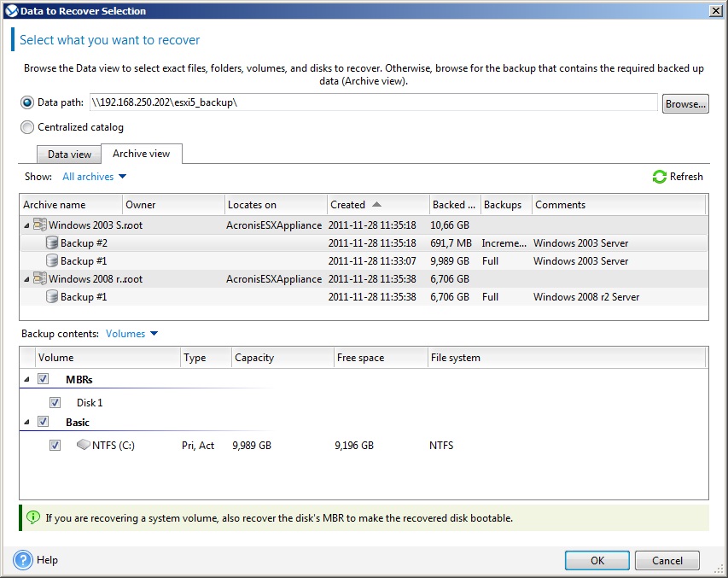Screen dimensions: 728x578
Task: Click the 9,989 GB Backup #1 disk icon
Action: pos(52,261)
